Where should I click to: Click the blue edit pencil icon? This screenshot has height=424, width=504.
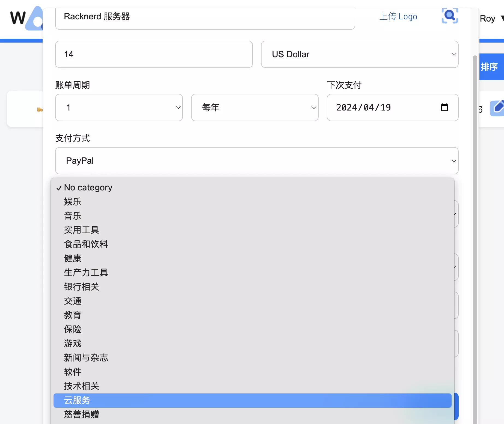[497, 108]
